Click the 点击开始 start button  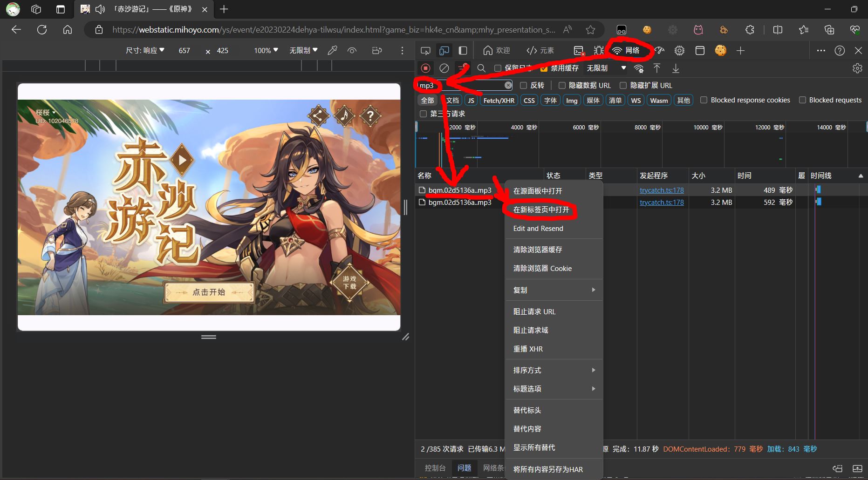tap(209, 292)
